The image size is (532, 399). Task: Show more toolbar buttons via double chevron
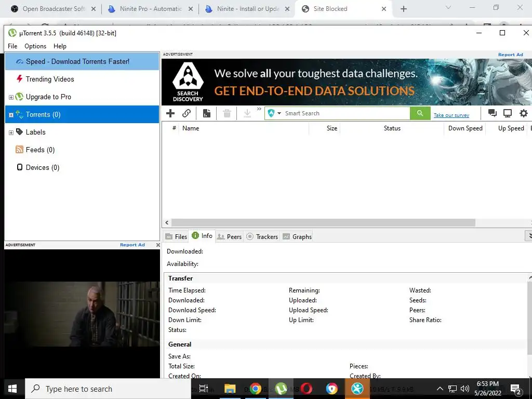259,109
